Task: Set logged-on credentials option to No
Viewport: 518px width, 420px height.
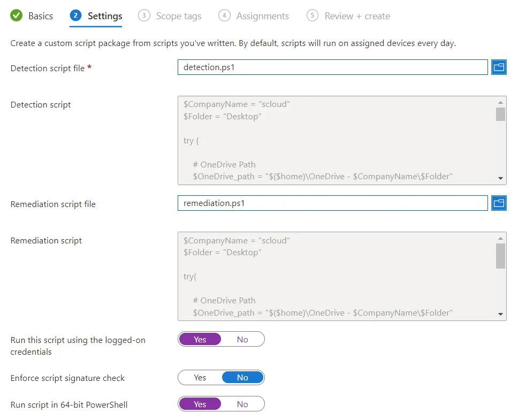Action: (x=242, y=339)
